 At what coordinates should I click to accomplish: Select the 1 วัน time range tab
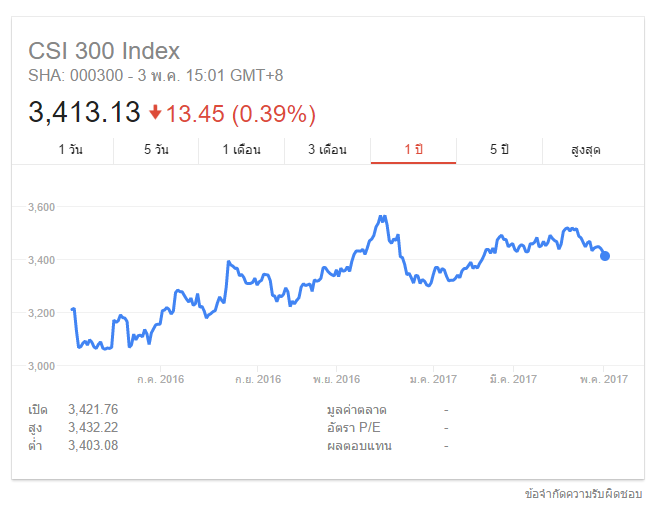coord(70,149)
